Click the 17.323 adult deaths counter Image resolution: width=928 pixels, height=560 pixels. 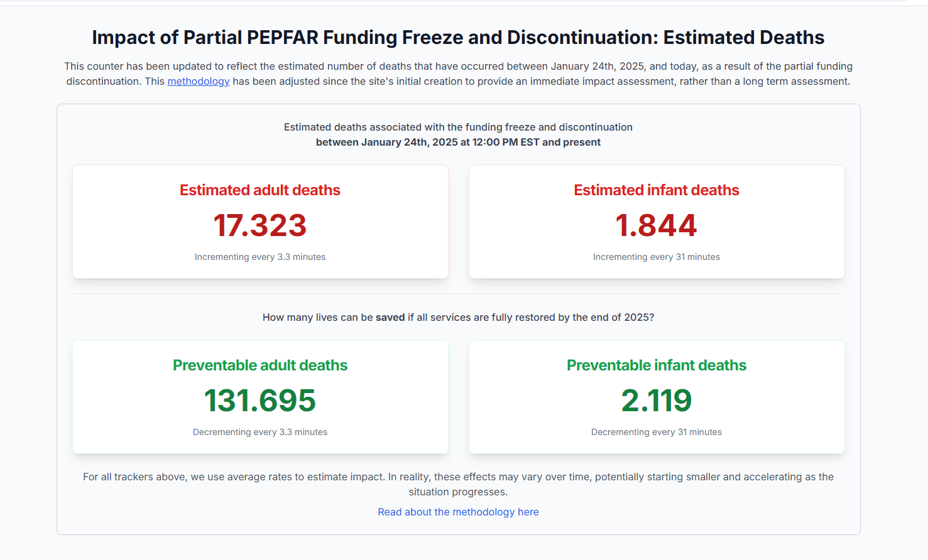(259, 225)
